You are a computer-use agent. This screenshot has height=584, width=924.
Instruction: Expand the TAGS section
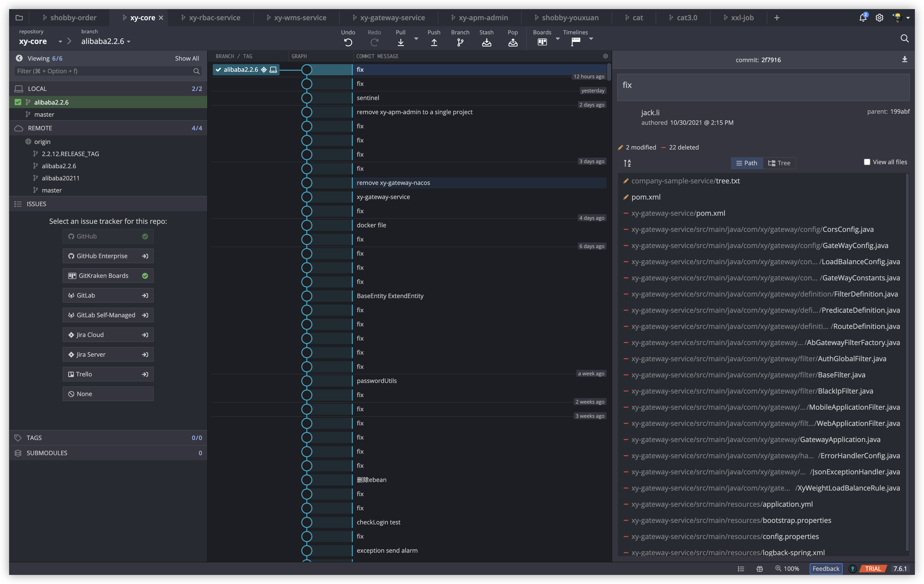[x=108, y=437]
